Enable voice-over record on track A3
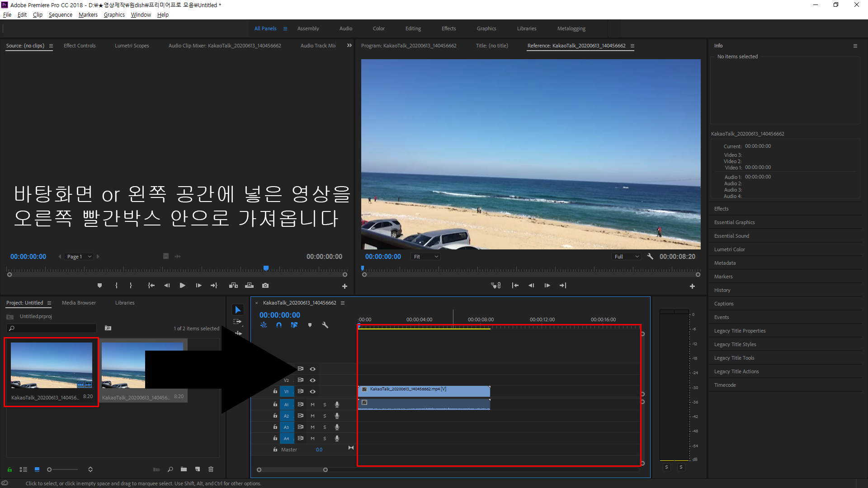868x488 pixels. [x=337, y=427]
